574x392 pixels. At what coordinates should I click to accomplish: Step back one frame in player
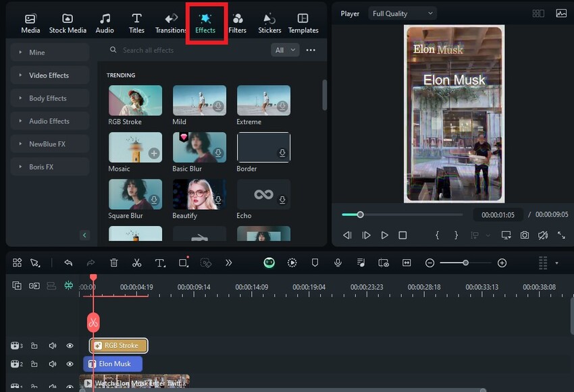click(347, 235)
